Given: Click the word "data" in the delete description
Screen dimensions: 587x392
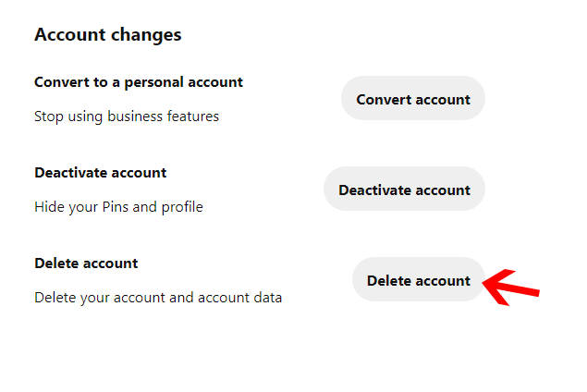Looking at the screenshot, I should (267, 298).
